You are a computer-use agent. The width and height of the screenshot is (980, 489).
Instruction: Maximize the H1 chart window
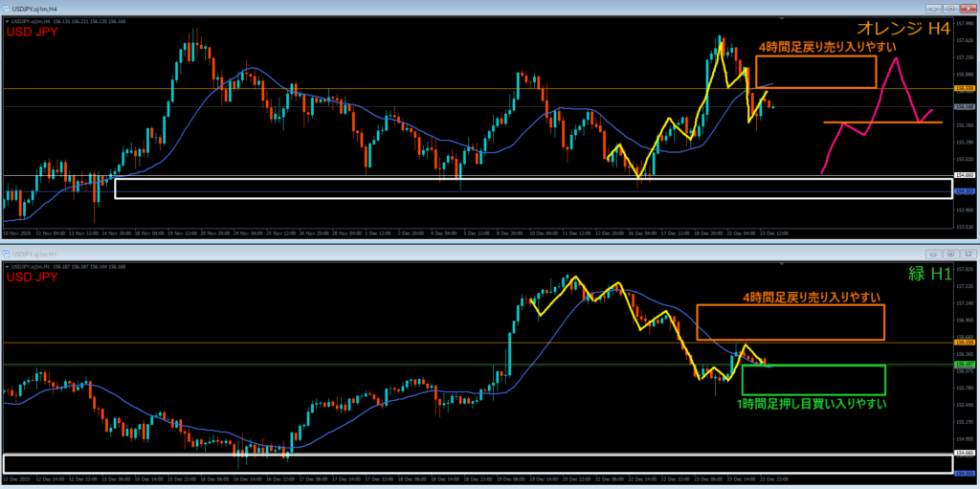click(950, 256)
